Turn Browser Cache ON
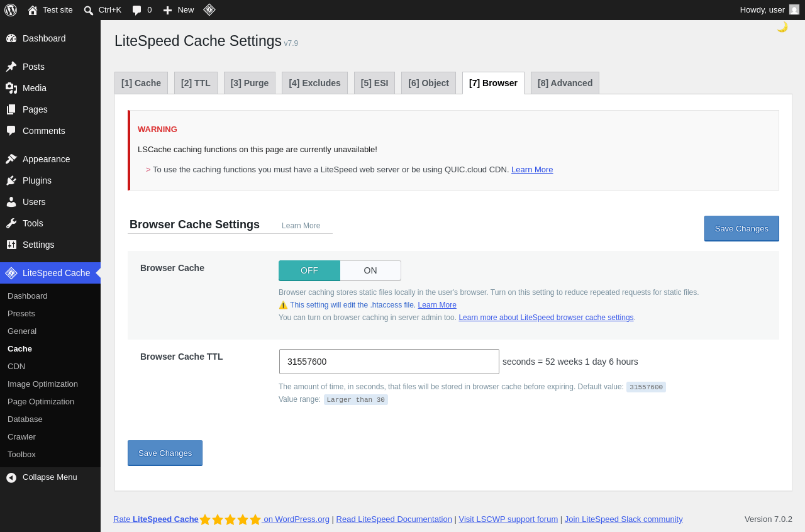 [370, 270]
